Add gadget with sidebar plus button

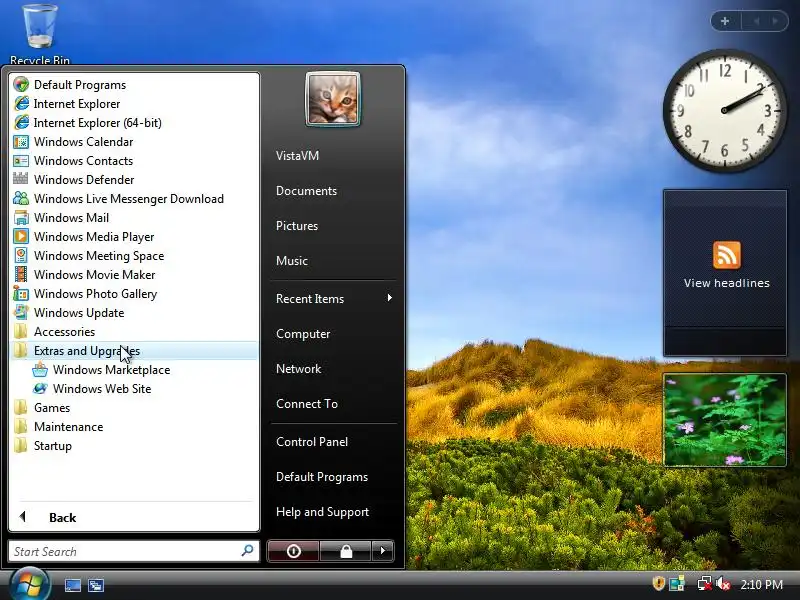[725, 21]
